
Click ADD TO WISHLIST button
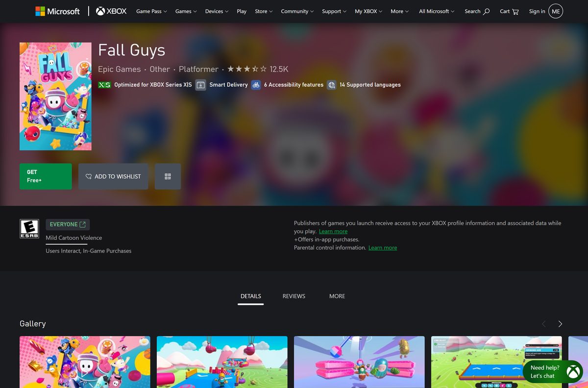(113, 176)
